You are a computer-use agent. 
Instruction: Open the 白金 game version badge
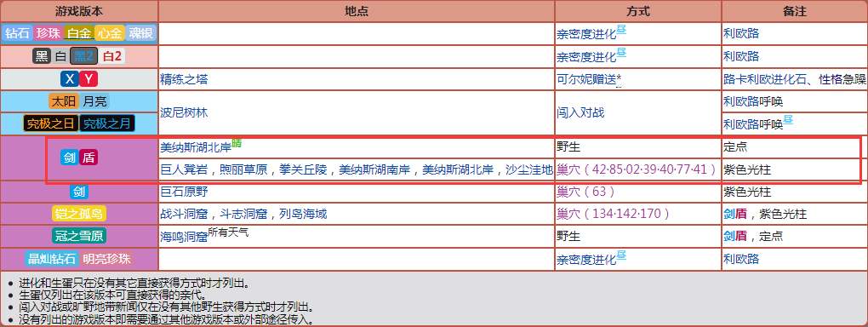pos(78,33)
